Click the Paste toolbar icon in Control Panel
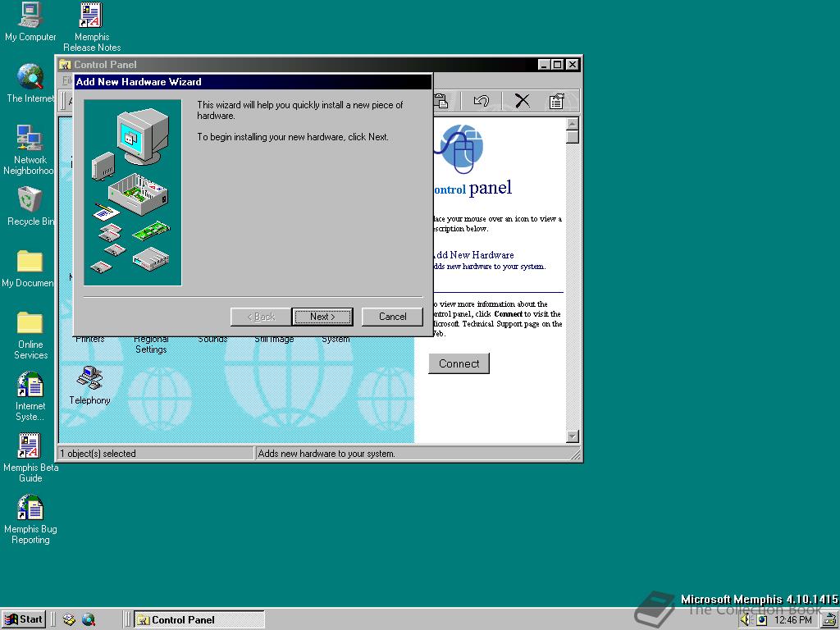 (x=441, y=101)
